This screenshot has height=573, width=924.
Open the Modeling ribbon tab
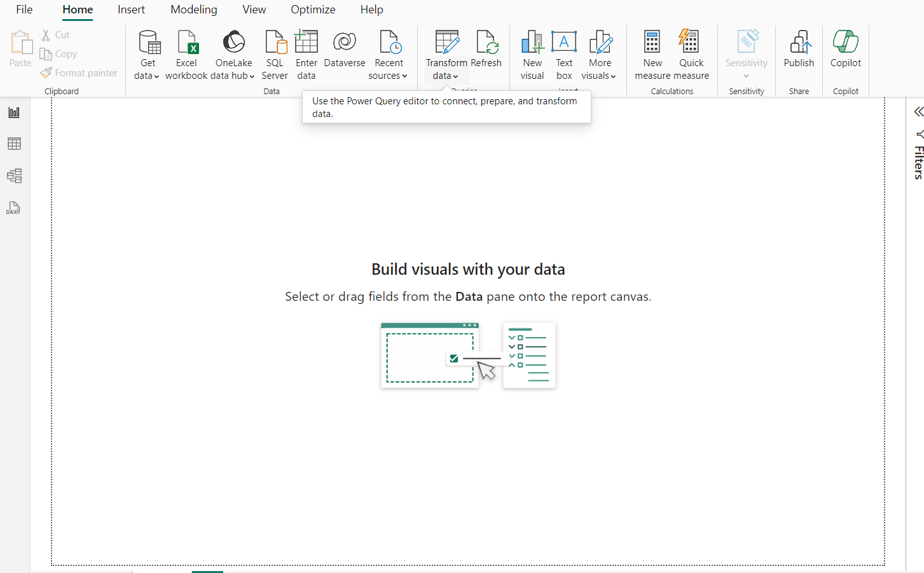pos(193,10)
